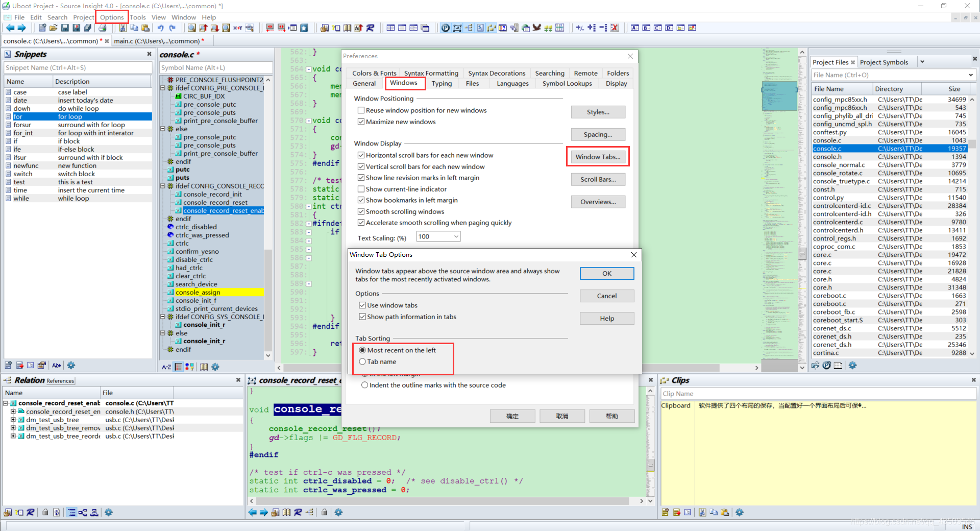The height and width of the screenshot is (531, 980).
Task: Click the A-Z sort icon under symbol list
Action: click(x=166, y=367)
